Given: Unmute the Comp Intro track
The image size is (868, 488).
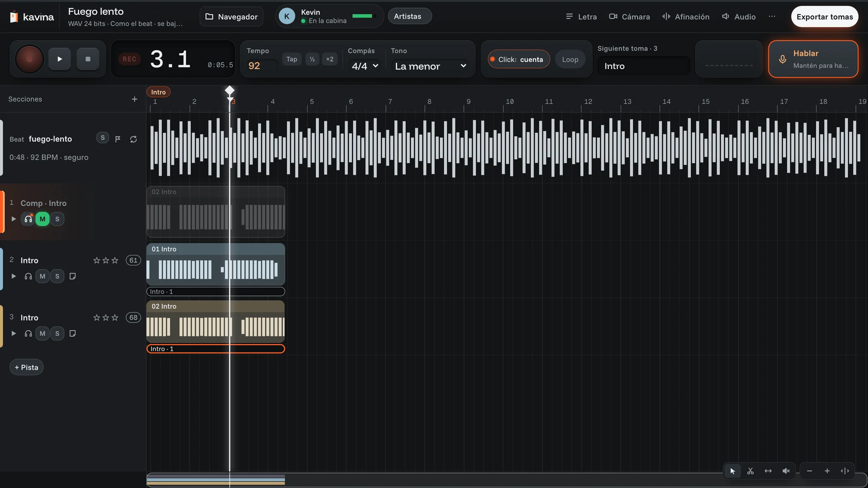Looking at the screenshot, I should [42, 219].
